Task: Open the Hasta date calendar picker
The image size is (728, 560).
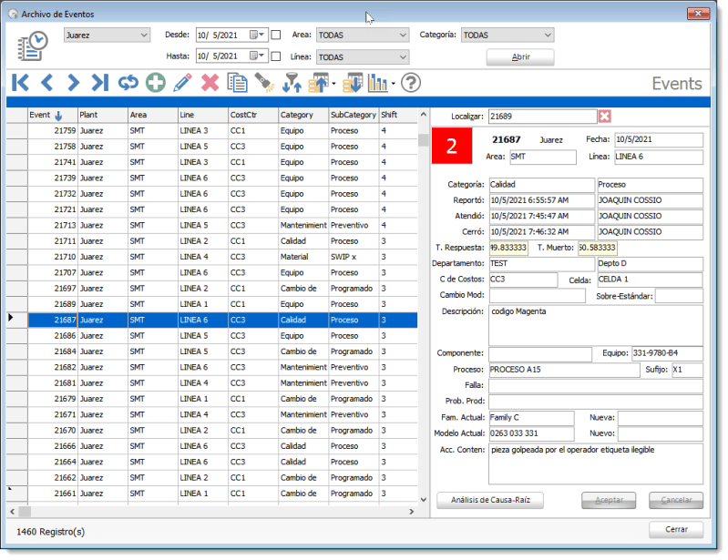Action: (256, 56)
